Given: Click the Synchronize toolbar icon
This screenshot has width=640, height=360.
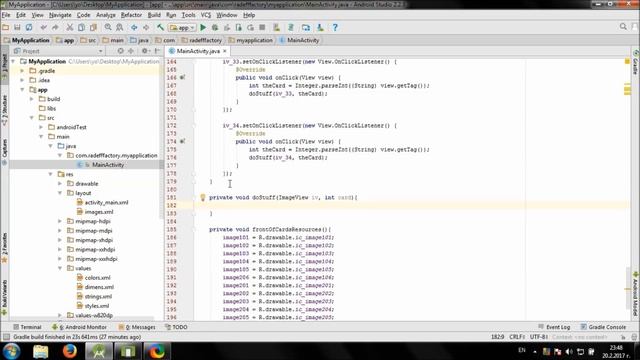Looking at the screenshot, I should click(29, 27).
